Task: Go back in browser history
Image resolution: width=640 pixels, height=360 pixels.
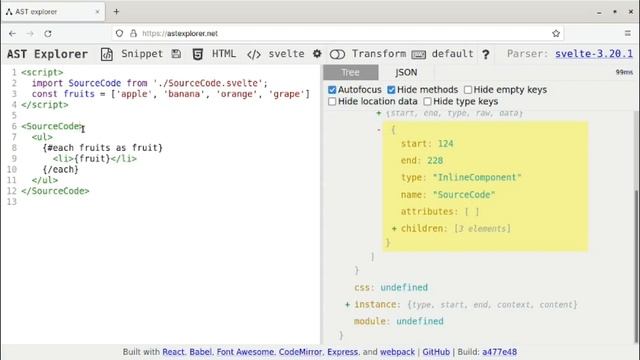Action: 12,33
